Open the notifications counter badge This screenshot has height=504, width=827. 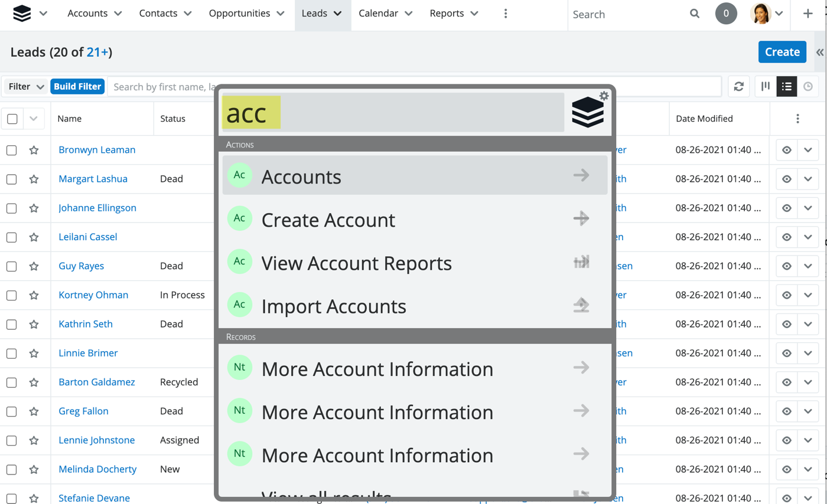tap(726, 14)
